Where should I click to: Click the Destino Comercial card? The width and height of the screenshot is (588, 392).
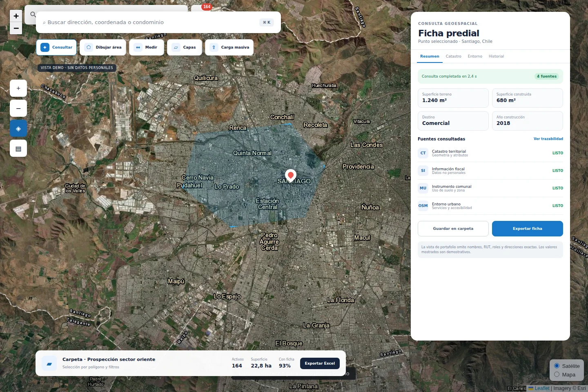point(453,121)
